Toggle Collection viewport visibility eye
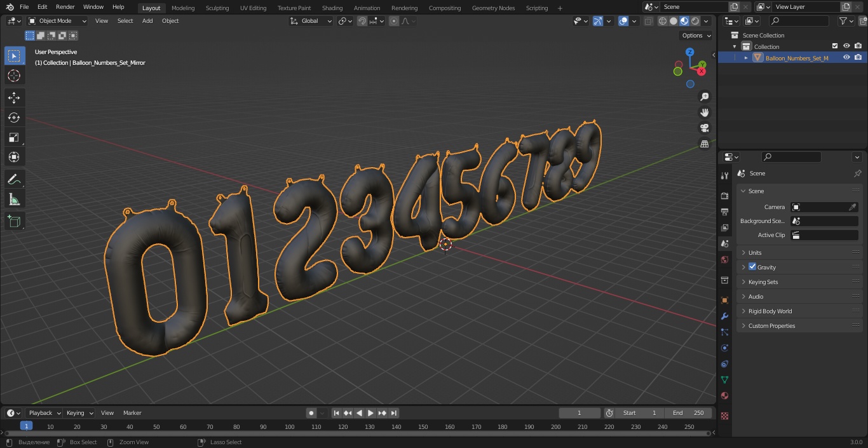This screenshot has height=448, width=868. coord(846,46)
